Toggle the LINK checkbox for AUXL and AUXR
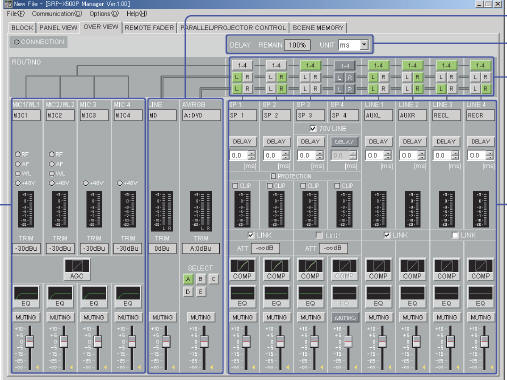Image resolution: width=507 pixels, height=380 pixels. 387,235
